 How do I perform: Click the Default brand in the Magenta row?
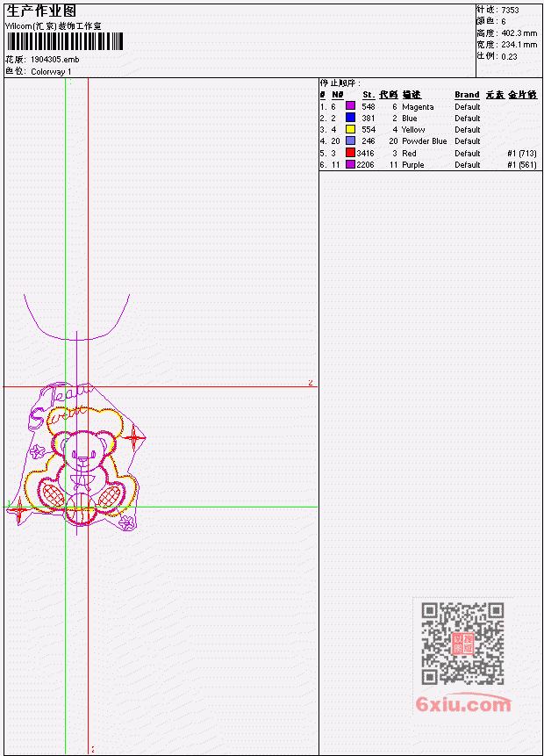pos(468,106)
